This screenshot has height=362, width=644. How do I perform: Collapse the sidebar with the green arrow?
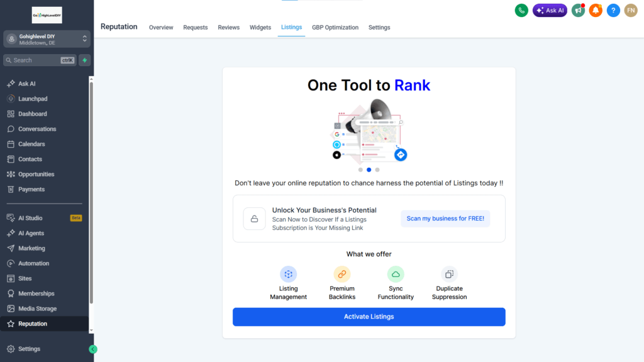click(x=93, y=349)
